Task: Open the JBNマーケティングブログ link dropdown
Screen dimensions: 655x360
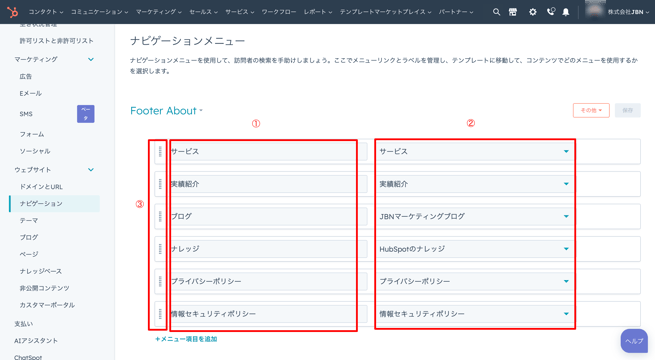Action: pos(475,216)
